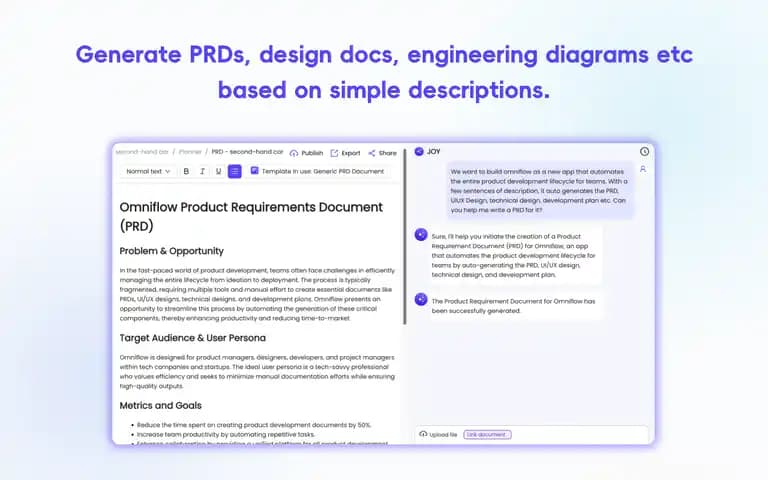Click the Omniflow Product Requirements Document title
Image resolution: width=768 pixels, height=480 pixels.
251,216
